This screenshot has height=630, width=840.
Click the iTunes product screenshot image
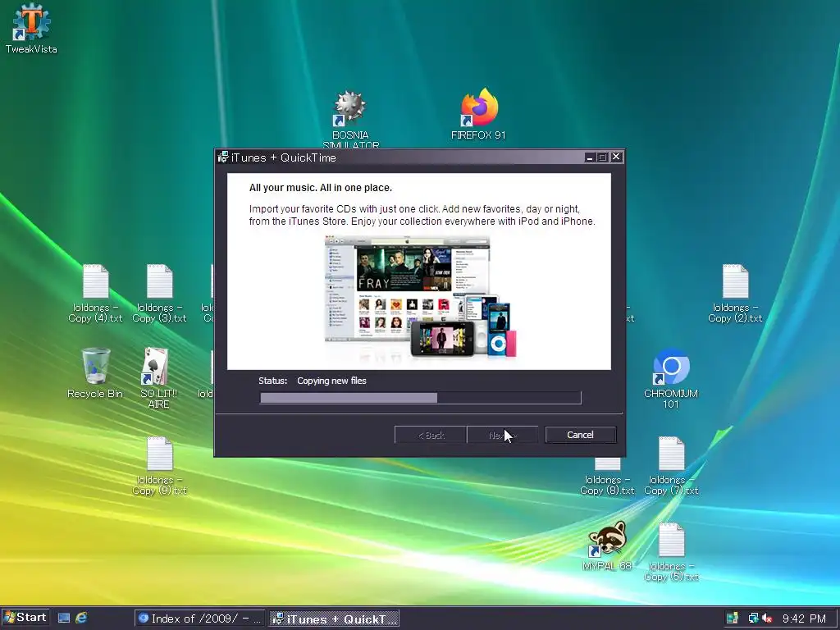(421, 297)
